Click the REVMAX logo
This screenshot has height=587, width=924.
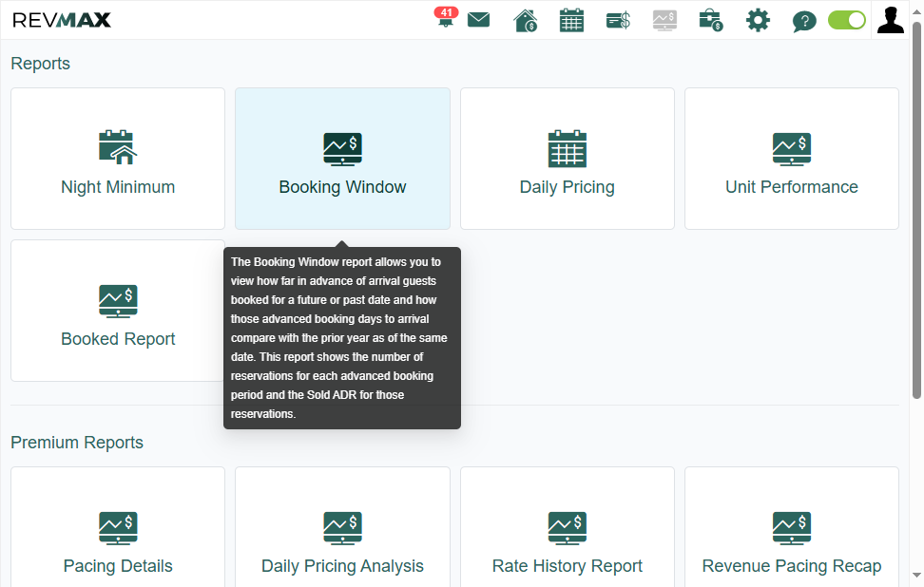click(x=61, y=20)
